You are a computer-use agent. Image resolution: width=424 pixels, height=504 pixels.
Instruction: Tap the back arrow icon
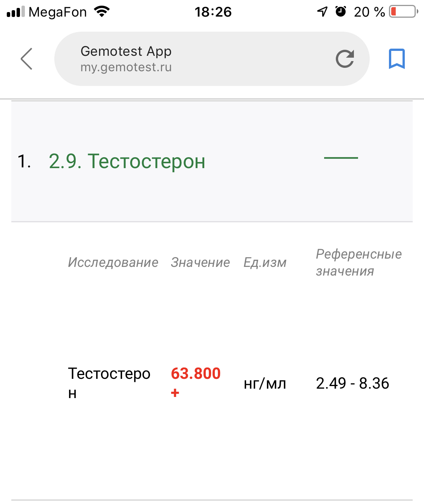pos(26,59)
